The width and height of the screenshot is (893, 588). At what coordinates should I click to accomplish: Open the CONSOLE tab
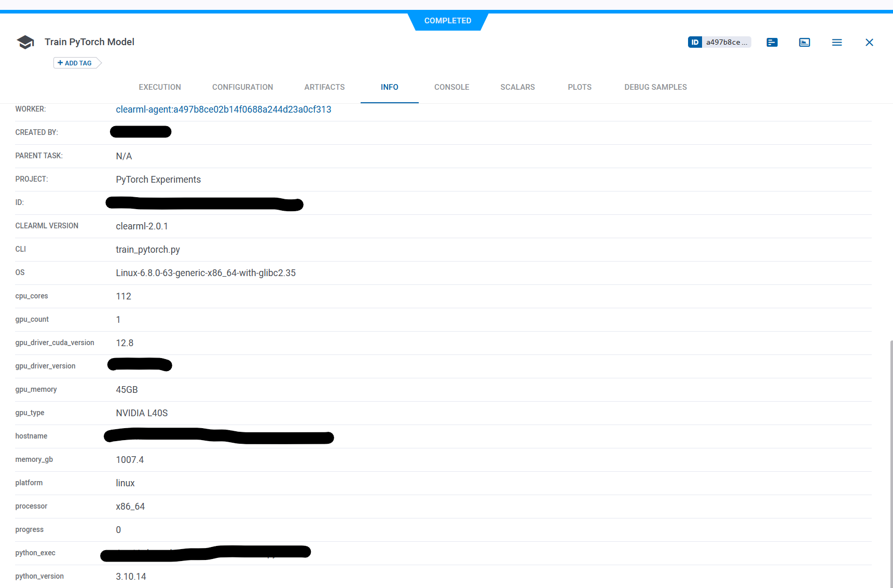(x=451, y=87)
